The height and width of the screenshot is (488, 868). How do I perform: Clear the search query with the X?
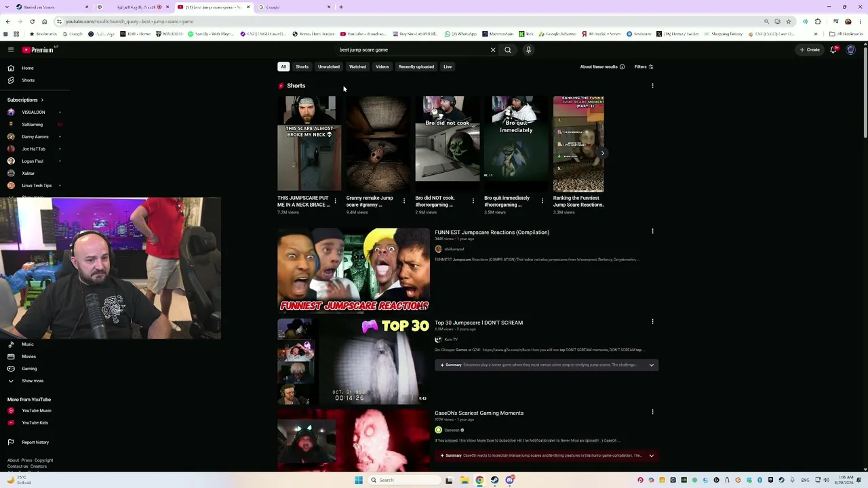point(493,49)
